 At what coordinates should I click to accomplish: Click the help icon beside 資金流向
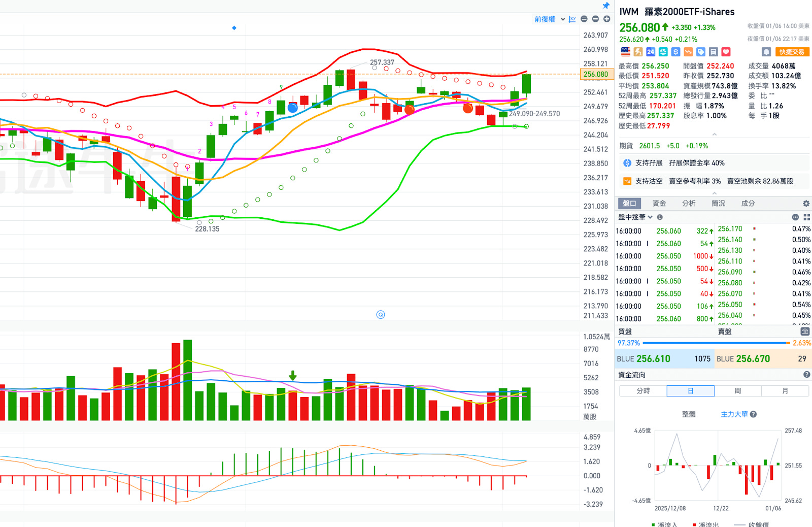click(806, 375)
